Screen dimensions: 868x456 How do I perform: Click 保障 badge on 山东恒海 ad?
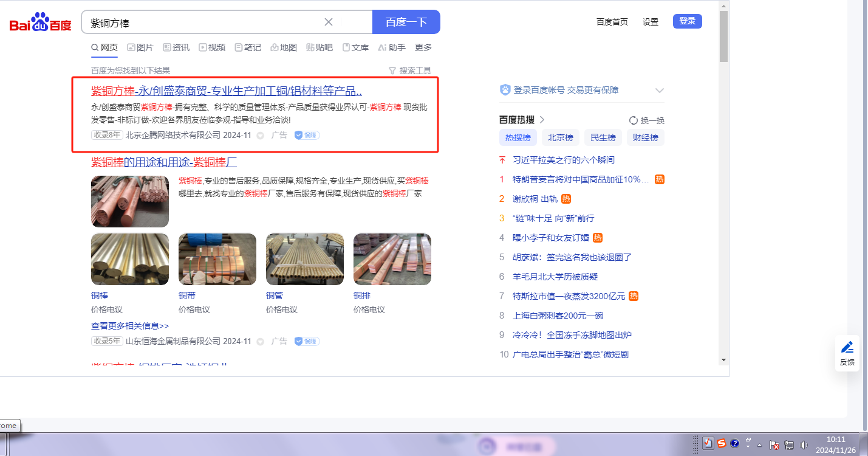coord(307,341)
